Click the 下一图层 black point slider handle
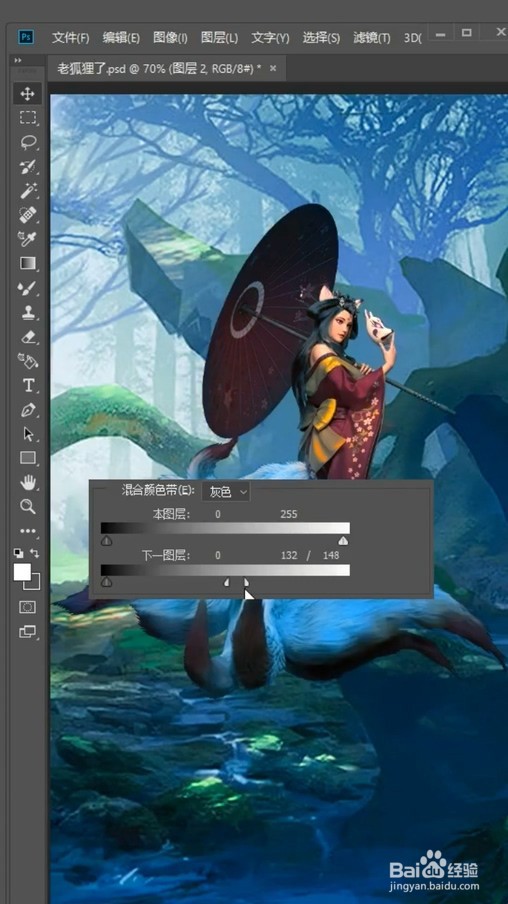The height and width of the screenshot is (904, 508). (x=106, y=583)
